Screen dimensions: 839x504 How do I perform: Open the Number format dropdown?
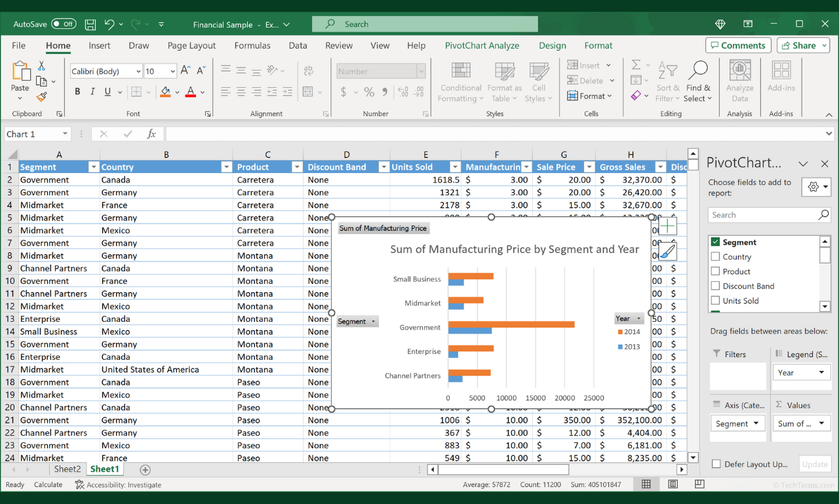coord(421,71)
